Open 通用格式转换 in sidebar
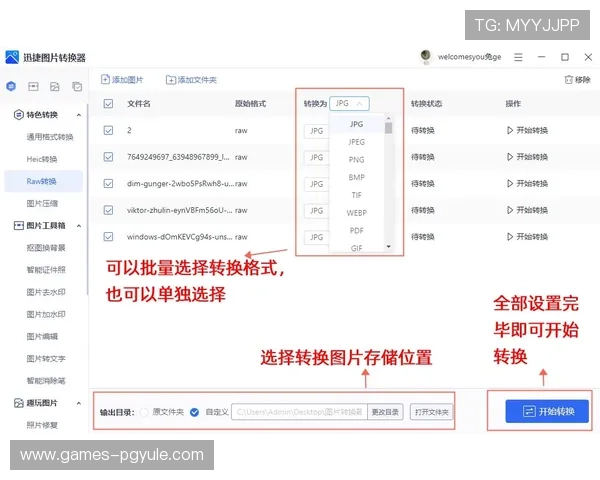 click(50, 137)
